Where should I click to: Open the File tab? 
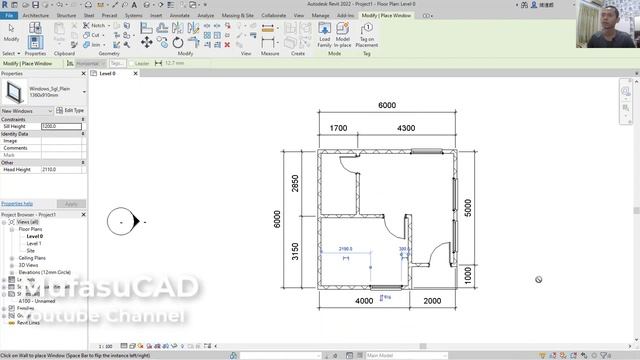[9, 16]
